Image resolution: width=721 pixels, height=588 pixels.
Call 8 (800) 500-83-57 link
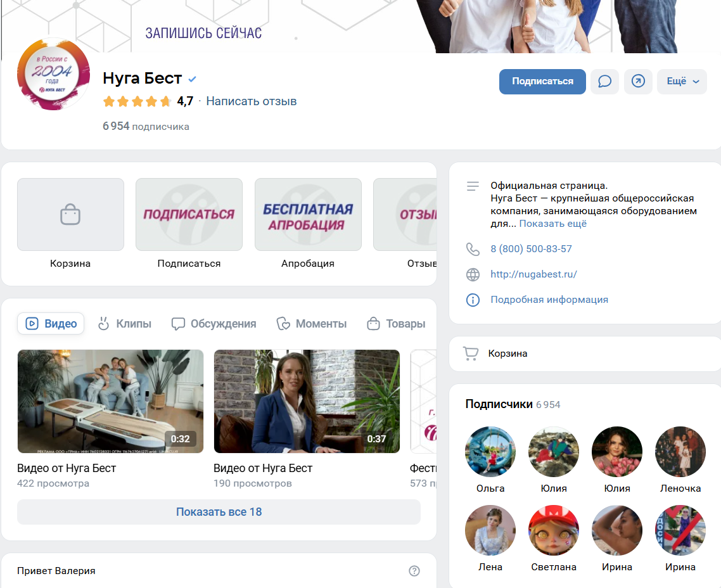point(531,249)
